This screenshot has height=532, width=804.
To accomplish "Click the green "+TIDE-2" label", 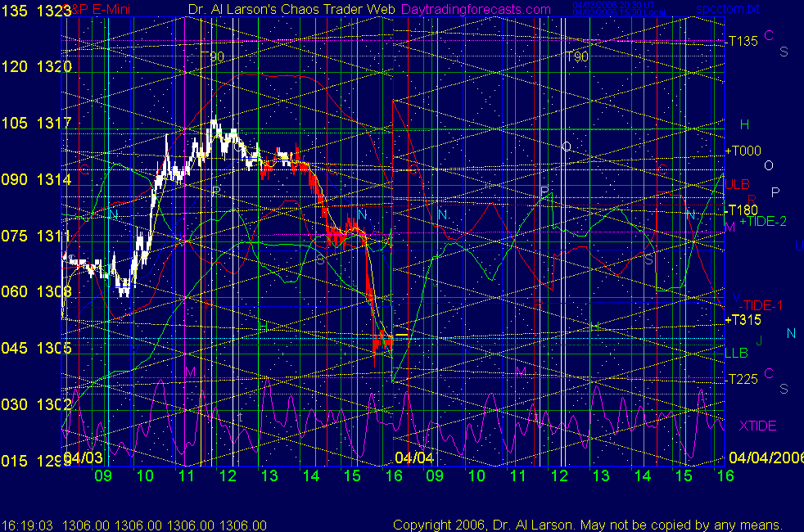I will click(763, 222).
